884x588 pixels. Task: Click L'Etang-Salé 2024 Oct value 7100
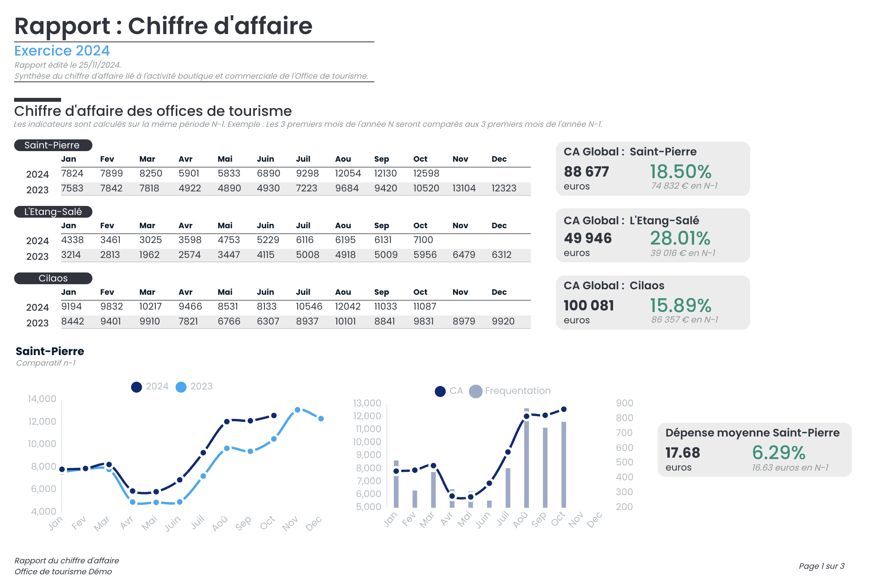[x=423, y=240]
